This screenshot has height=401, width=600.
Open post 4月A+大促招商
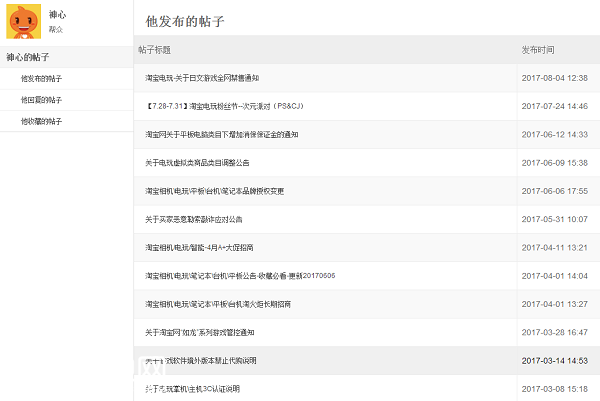pos(199,248)
